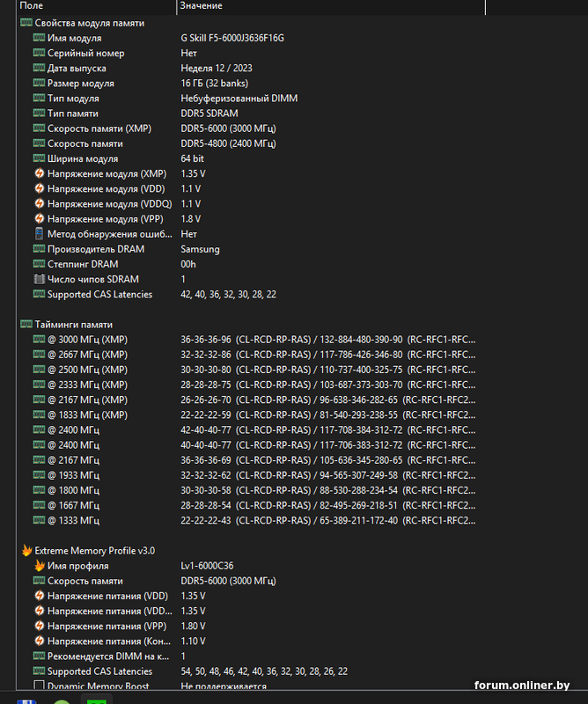Viewport: 588px width, 704px height.
Task: Select the Дата выпуска row
Action: click(77, 68)
